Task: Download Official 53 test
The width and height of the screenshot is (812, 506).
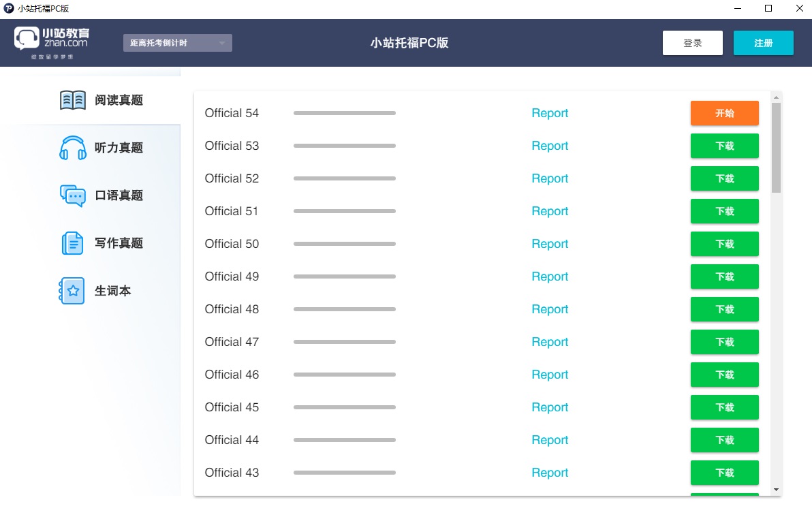Action: [724, 146]
